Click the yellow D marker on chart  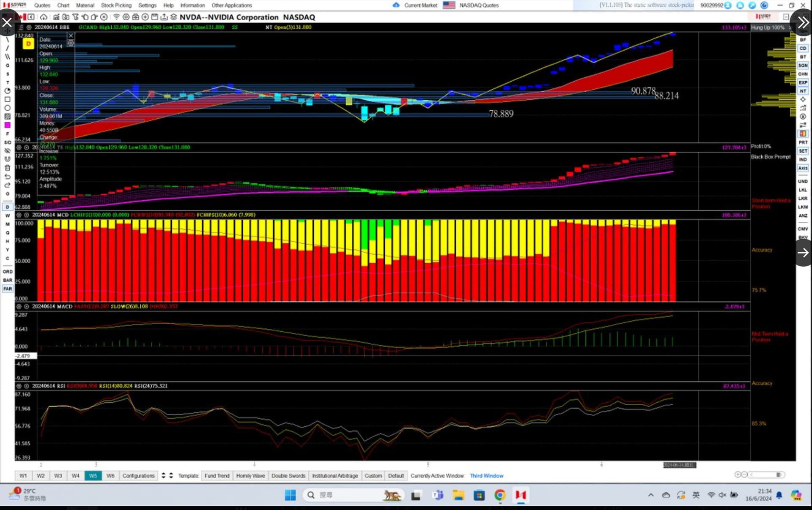(x=28, y=44)
